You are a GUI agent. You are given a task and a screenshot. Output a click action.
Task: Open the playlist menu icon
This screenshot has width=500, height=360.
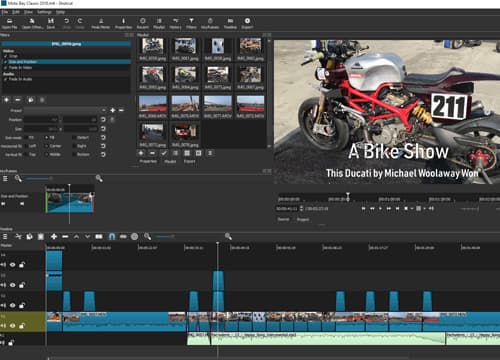210,153
